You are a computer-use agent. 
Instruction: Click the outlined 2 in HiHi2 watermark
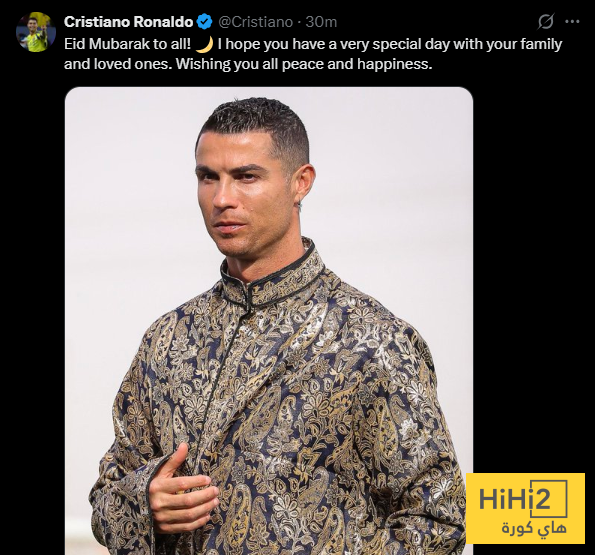coord(541,499)
